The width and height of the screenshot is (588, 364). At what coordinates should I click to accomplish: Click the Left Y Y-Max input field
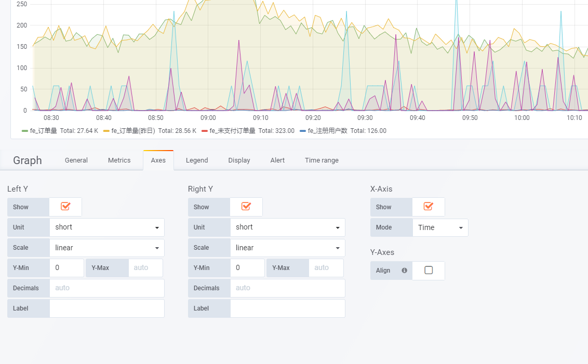145,268
